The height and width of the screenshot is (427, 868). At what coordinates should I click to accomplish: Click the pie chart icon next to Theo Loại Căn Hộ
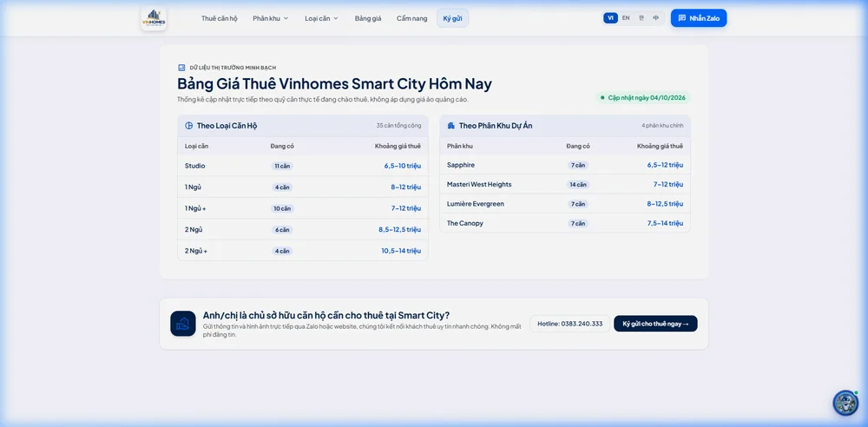(x=188, y=126)
